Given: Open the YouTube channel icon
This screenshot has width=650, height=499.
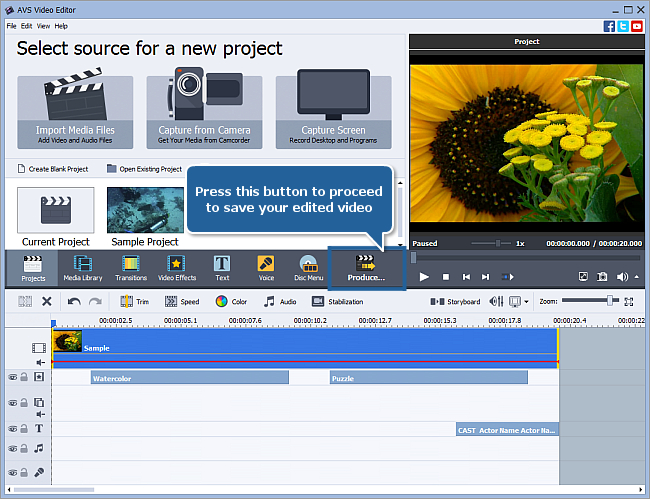Looking at the screenshot, I should (x=637, y=27).
